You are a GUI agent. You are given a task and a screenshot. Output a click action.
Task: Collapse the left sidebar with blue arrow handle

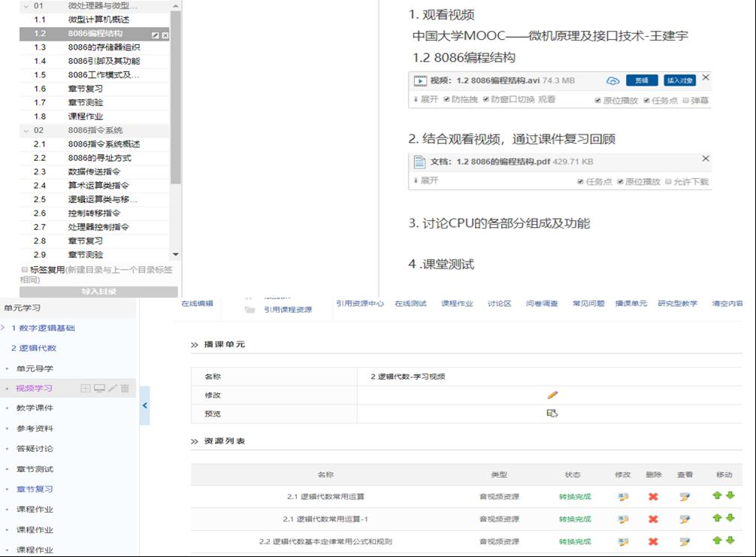[144, 405]
